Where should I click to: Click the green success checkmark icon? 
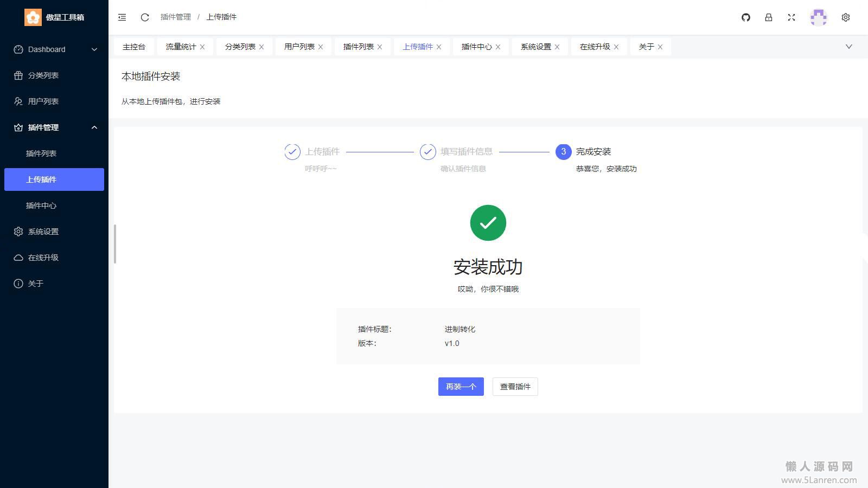488,223
